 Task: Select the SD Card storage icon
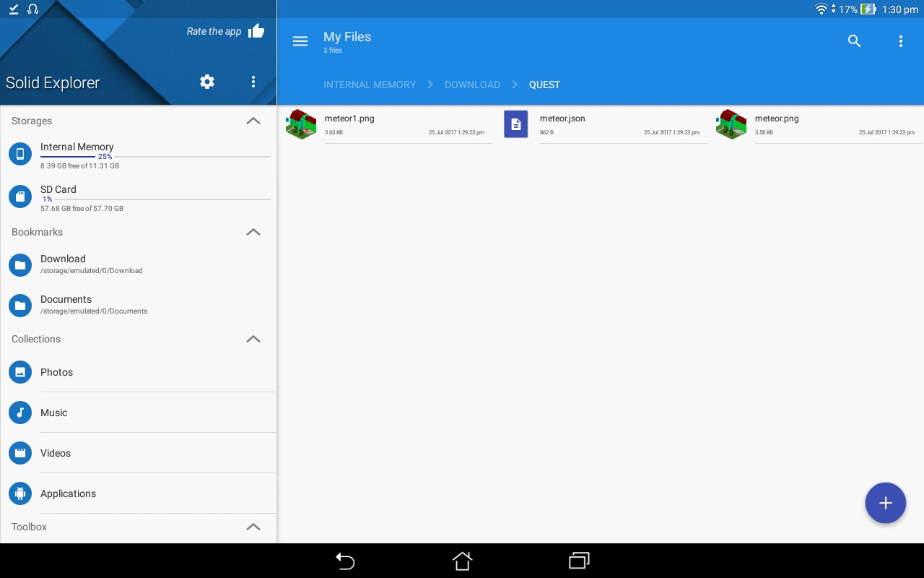click(20, 197)
